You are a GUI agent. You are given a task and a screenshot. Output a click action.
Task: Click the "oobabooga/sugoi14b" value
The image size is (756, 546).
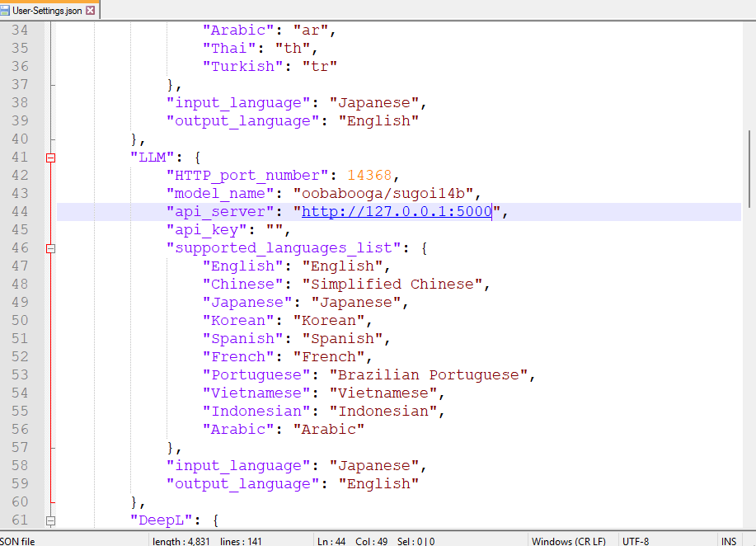[383, 194]
